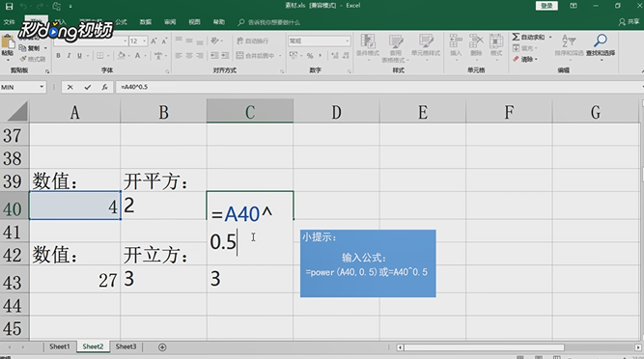The image size is (644, 359).
Task: Click the Insert Function fx icon
Action: [x=104, y=87]
